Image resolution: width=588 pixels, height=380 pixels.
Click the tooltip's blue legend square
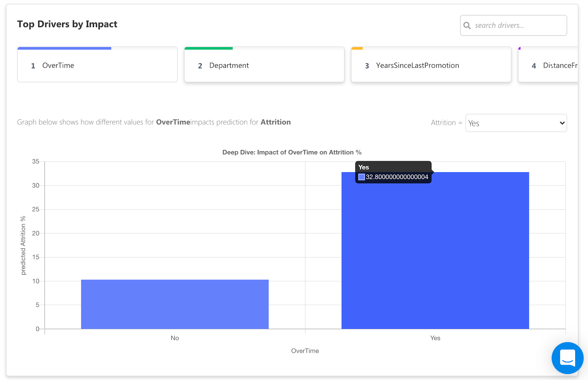pos(362,177)
